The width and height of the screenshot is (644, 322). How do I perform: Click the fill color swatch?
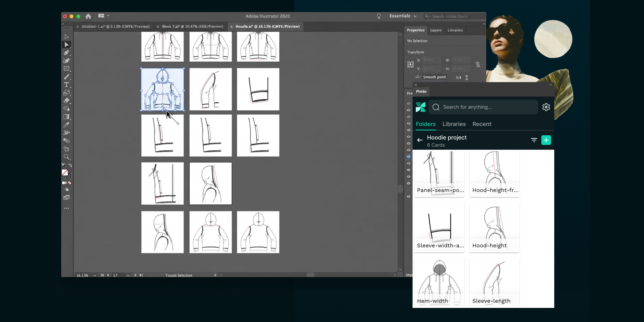[x=65, y=172]
